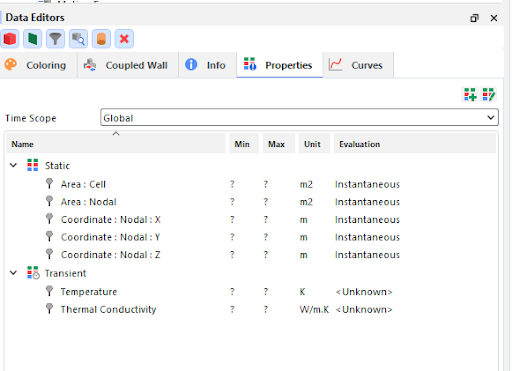Collapse the Transient group

[x=13, y=273]
